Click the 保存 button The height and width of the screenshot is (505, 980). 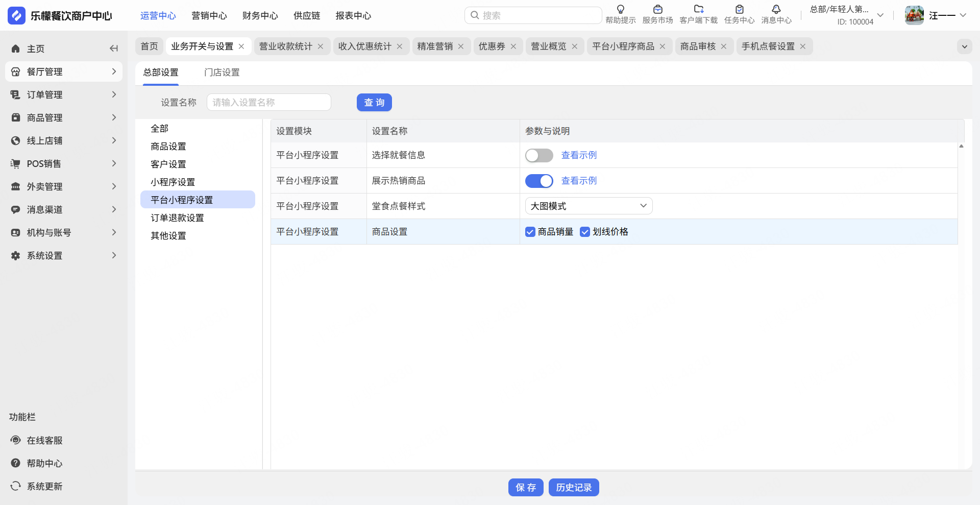525,487
